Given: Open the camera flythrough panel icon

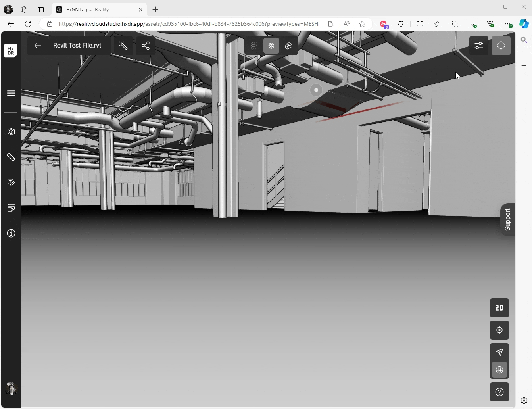Looking at the screenshot, I should point(11,208).
